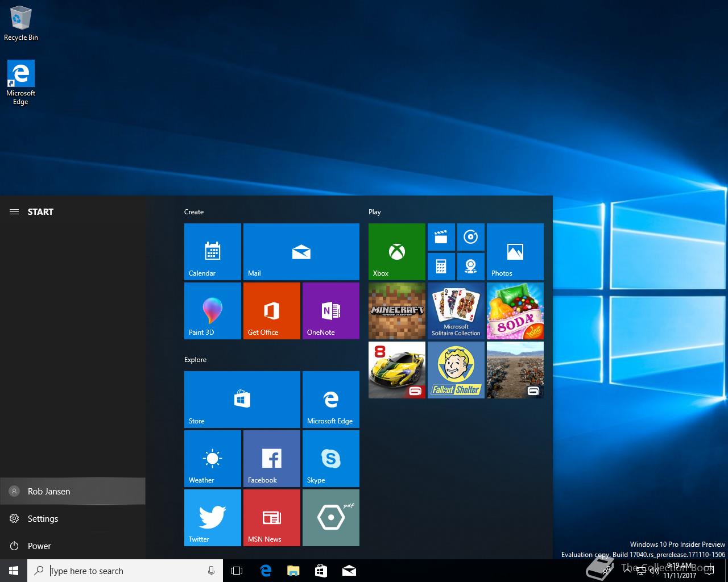
Task: Launch the Candy Crush Soda tile
Action: point(515,311)
